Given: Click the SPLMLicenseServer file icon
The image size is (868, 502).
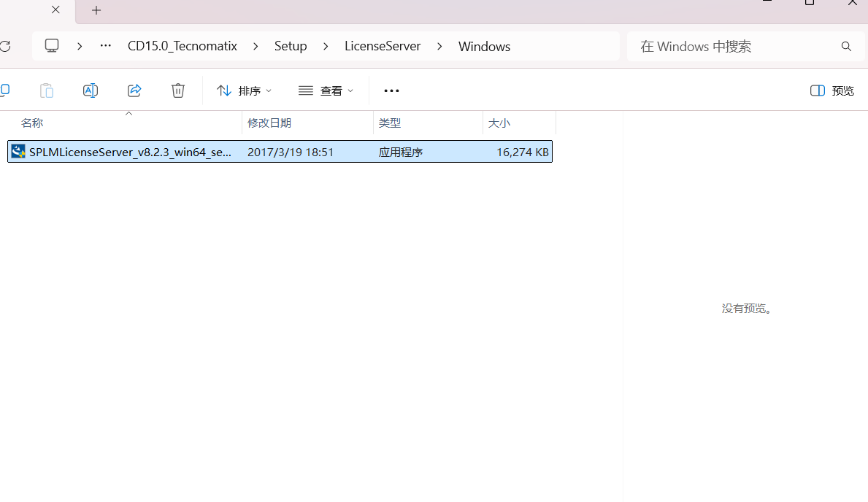Looking at the screenshot, I should 18,152.
